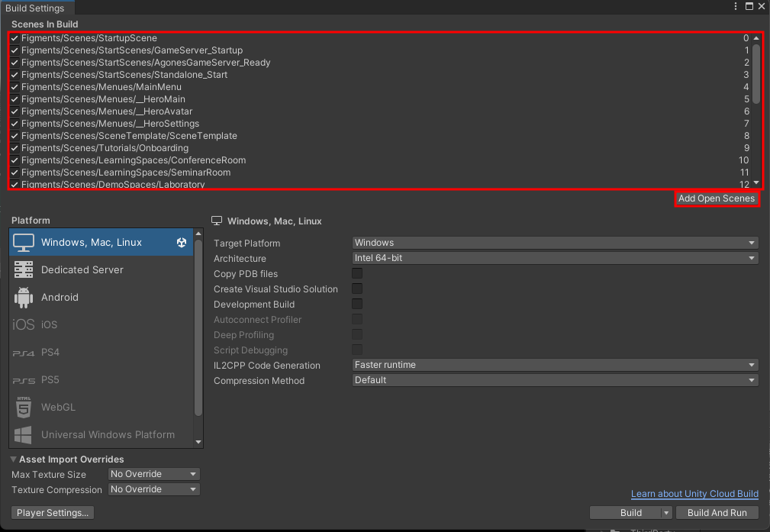
Task: Open Texture Compression override dropdown
Action: [153, 489]
